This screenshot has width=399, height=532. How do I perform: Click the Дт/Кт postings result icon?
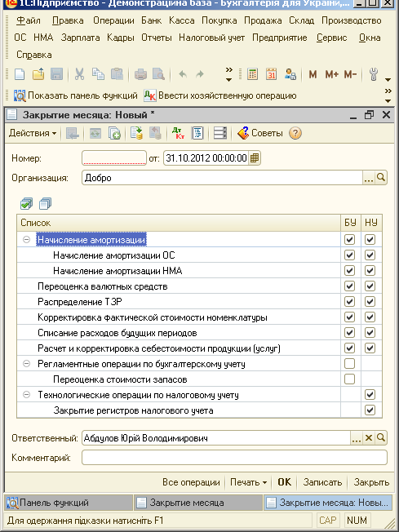coord(178,133)
